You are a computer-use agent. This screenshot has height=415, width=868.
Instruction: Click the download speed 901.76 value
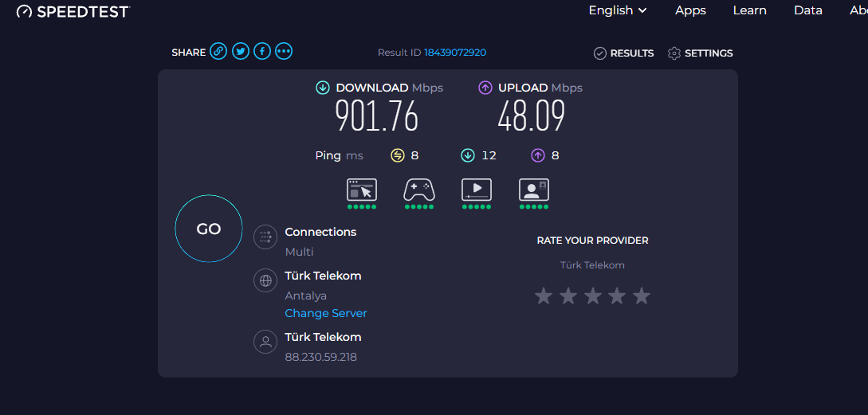pos(377,117)
